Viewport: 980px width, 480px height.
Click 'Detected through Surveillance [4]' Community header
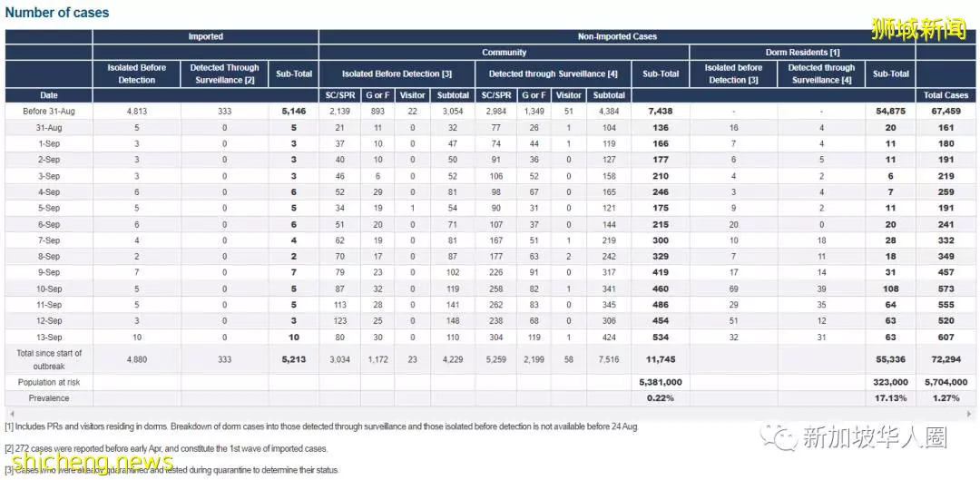554,73
